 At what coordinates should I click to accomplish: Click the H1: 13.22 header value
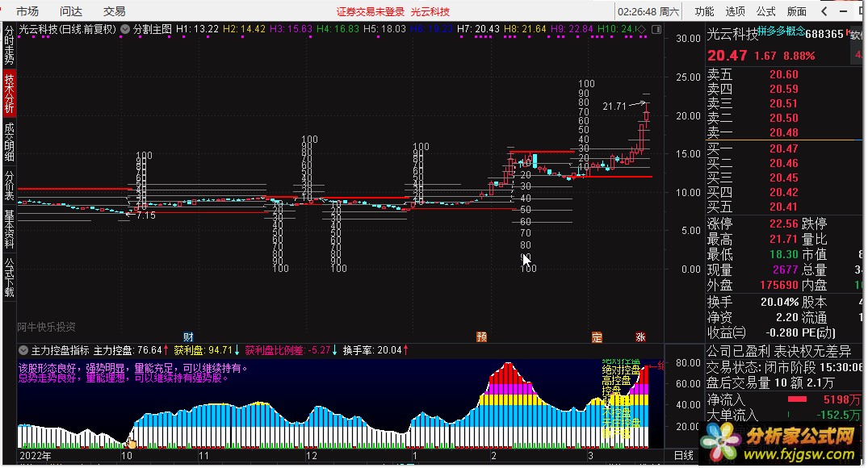coord(197,29)
